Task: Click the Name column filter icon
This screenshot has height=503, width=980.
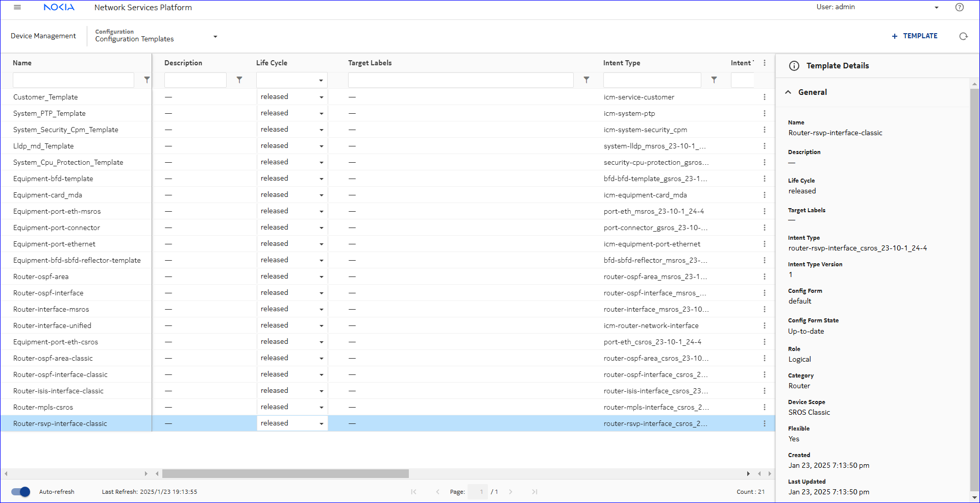Action: [147, 80]
